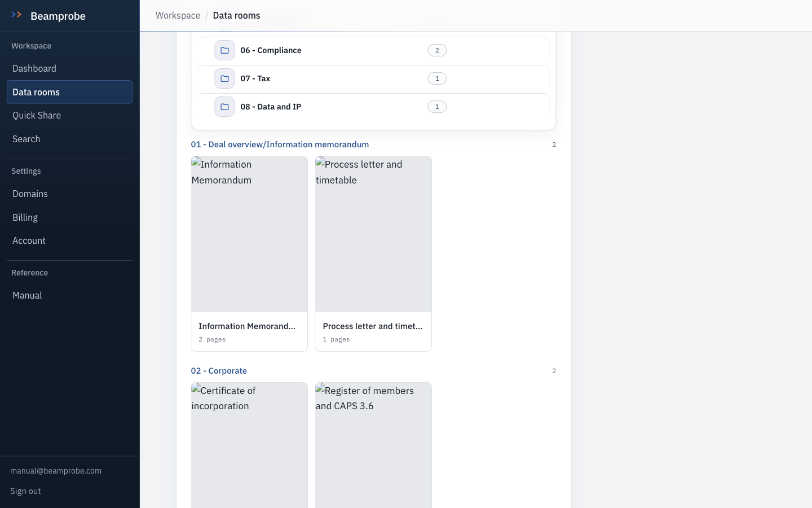Open the 02 - Corporate section heading
This screenshot has width=812, height=508.
pyautogui.click(x=219, y=371)
